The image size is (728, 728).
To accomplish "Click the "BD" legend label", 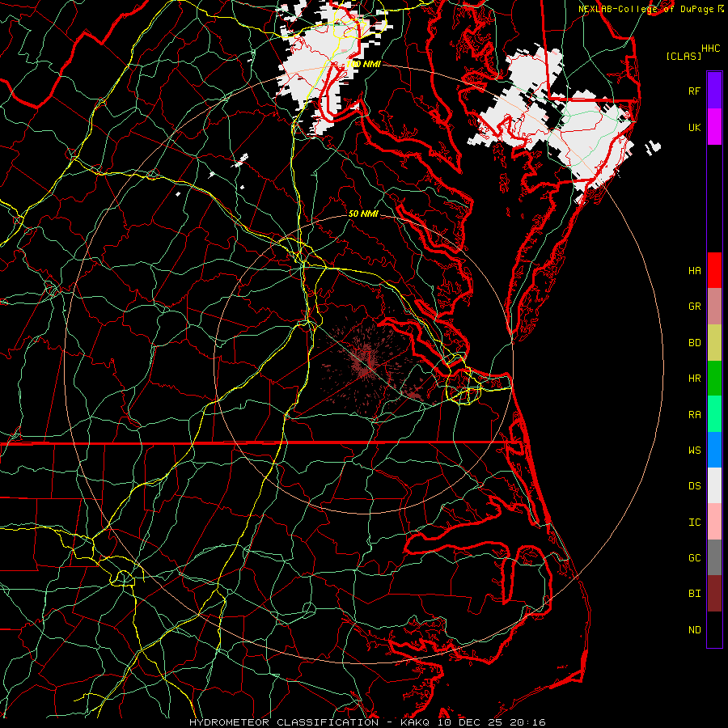I will pos(695,343).
